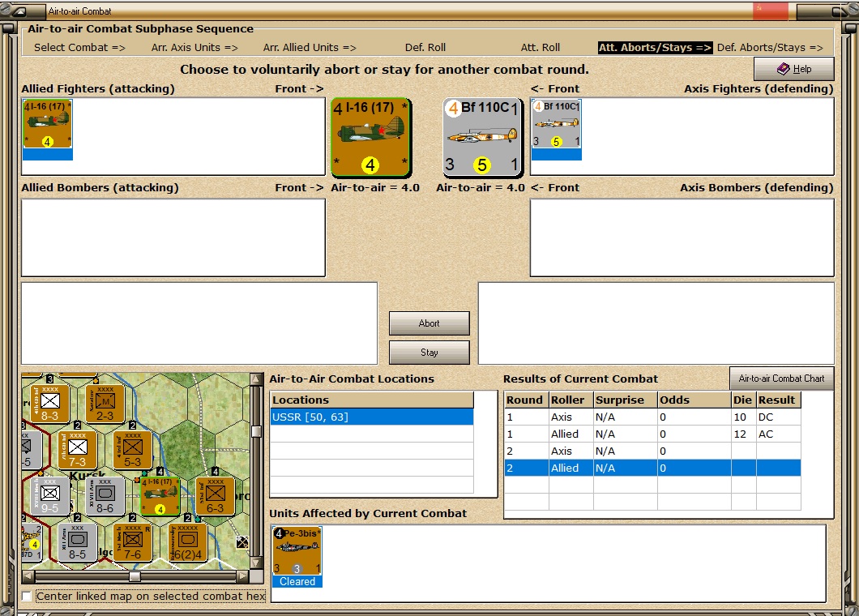Click the 6-3 infantry counter on map
Image resolution: width=859 pixels, height=616 pixels.
pos(216,496)
